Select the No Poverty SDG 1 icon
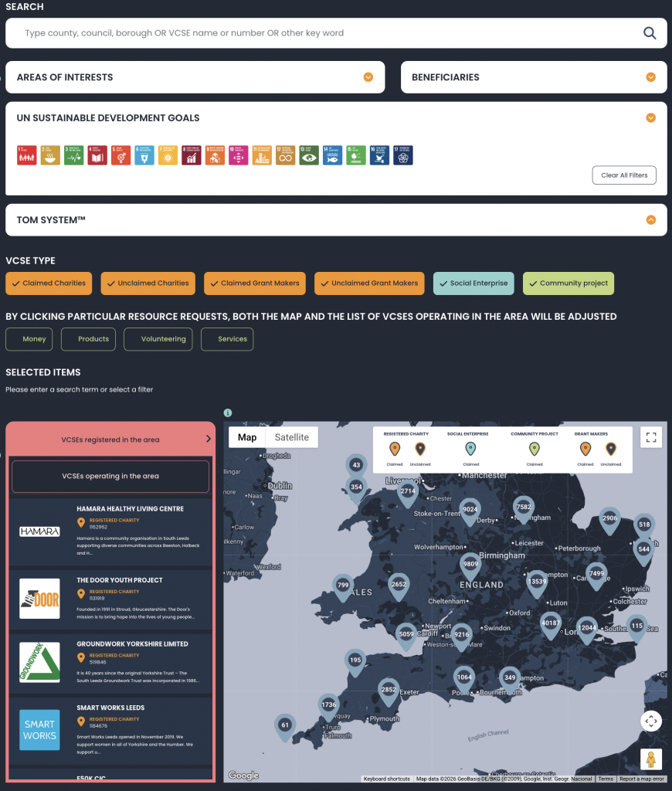This screenshot has width=672, height=791. pyautogui.click(x=26, y=155)
